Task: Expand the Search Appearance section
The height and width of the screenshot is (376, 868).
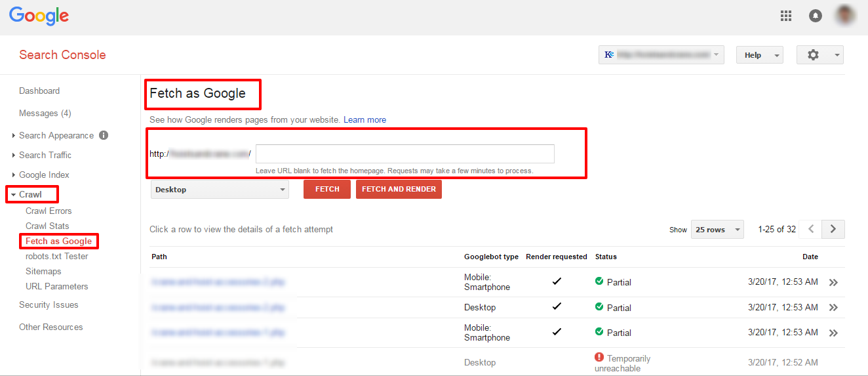Action: pyautogui.click(x=14, y=136)
